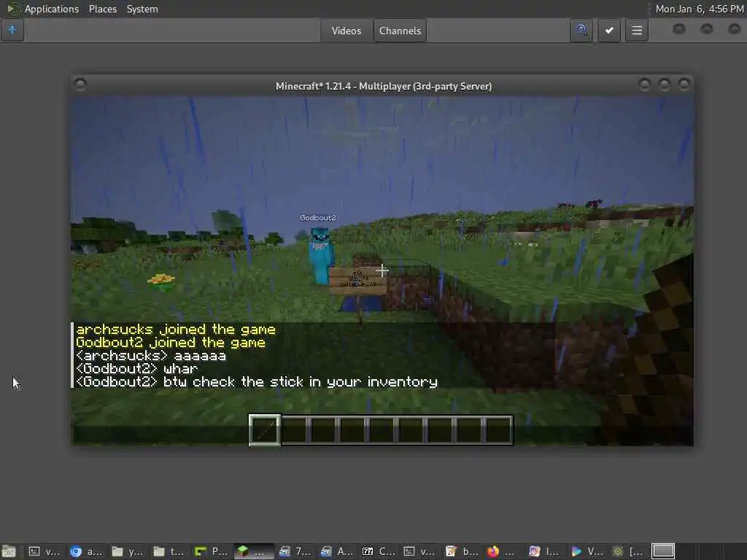Open the folder 'y...' taskbar item
747x560 pixels.
pyautogui.click(x=128, y=551)
